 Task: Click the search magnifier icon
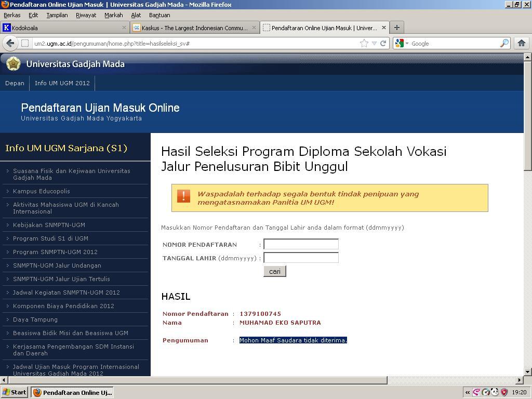point(504,44)
